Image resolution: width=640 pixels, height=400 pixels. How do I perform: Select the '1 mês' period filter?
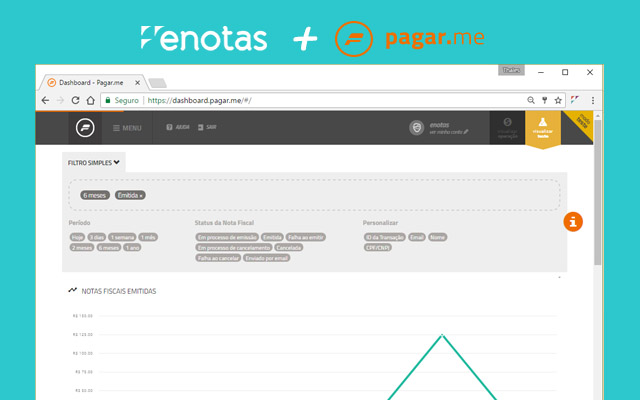[x=148, y=237]
